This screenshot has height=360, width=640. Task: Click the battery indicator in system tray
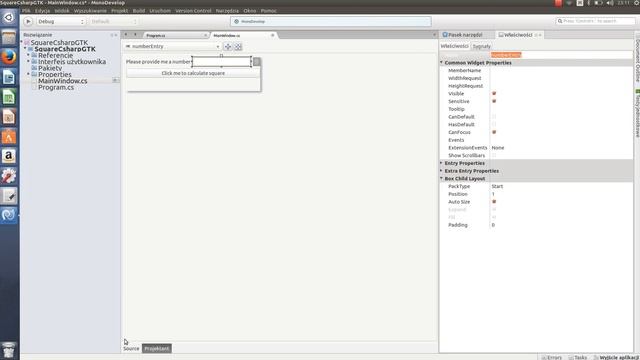pyautogui.click(x=598, y=3)
